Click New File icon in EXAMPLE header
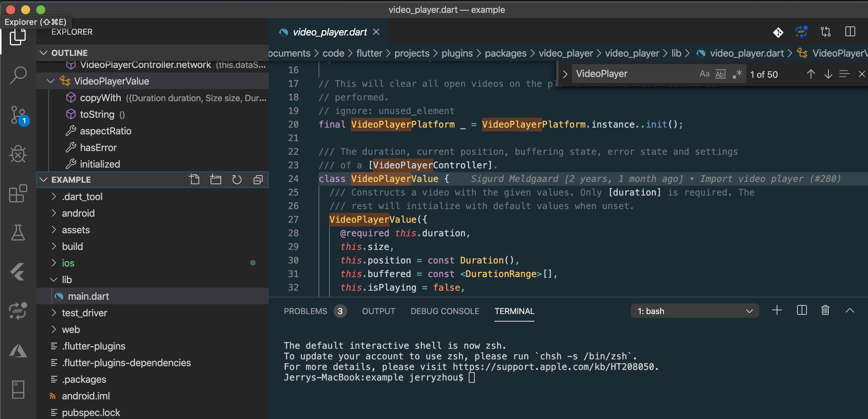Viewport: 868px width, 419px height. (x=194, y=179)
